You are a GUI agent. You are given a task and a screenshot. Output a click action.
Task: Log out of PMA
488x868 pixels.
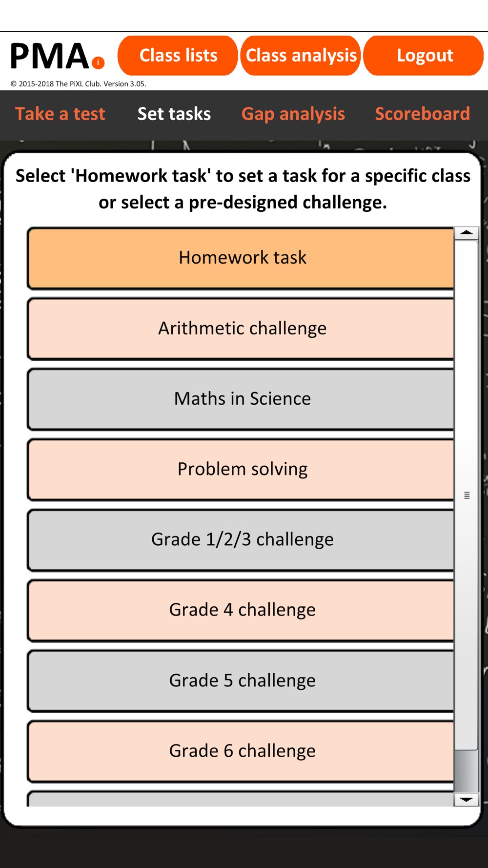click(x=424, y=56)
